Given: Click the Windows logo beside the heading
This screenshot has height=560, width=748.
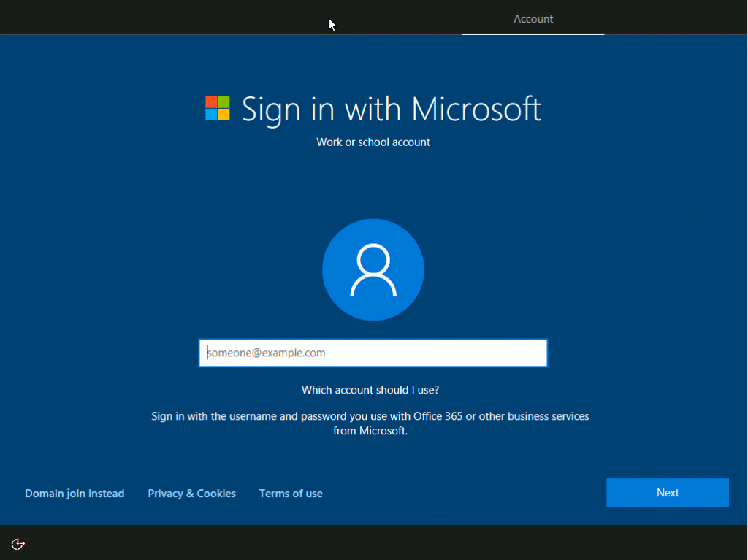Looking at the screenshot, I should pyautogui.click(x=217, y=108).
